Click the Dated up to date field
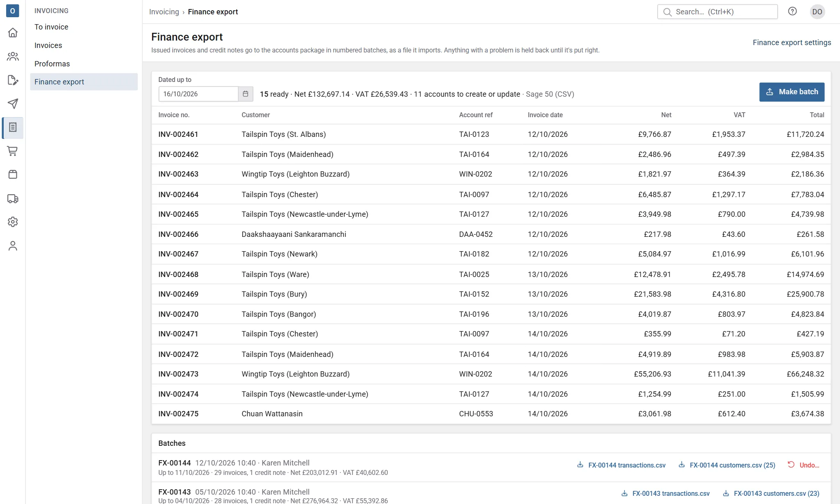The width and height of the screenshot is (840, 504). [198, 94]
